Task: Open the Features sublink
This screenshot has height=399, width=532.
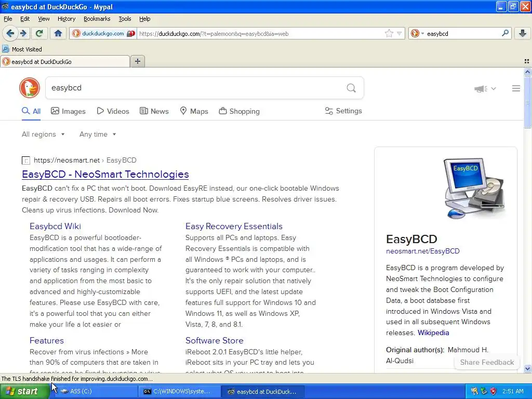Action: [46, 340]
